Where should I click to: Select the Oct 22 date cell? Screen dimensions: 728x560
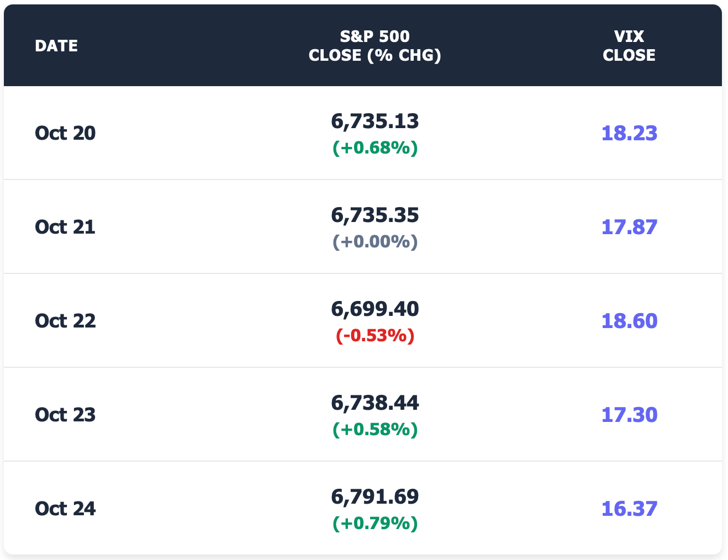[65, 321]
